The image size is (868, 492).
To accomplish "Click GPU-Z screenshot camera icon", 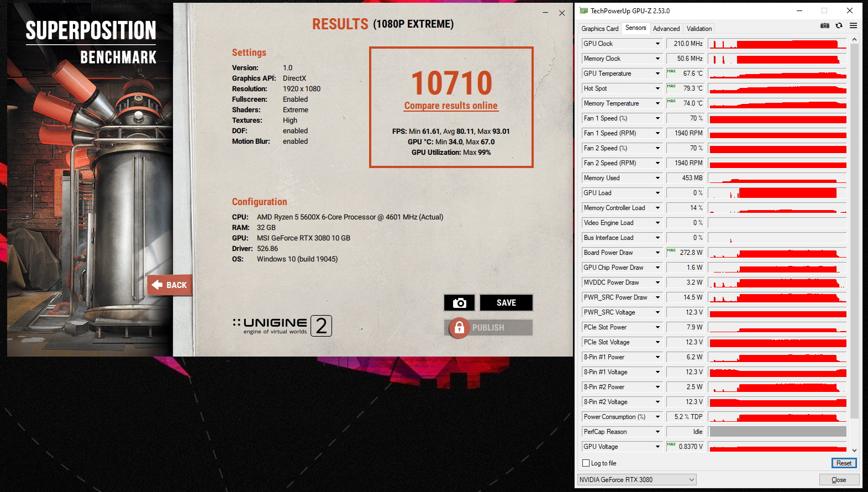I will (x=825, y=25).
